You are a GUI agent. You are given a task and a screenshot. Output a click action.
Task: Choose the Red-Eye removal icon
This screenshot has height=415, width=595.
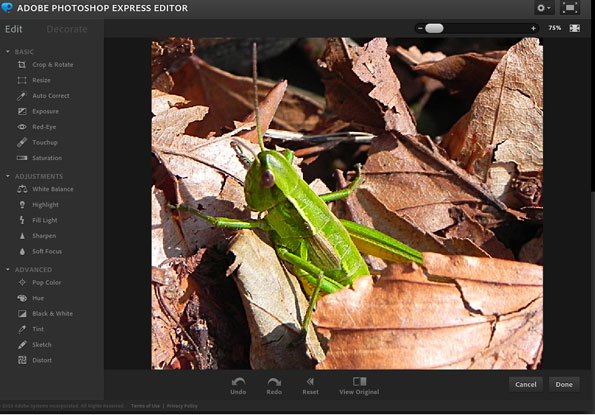coord(22,127)
